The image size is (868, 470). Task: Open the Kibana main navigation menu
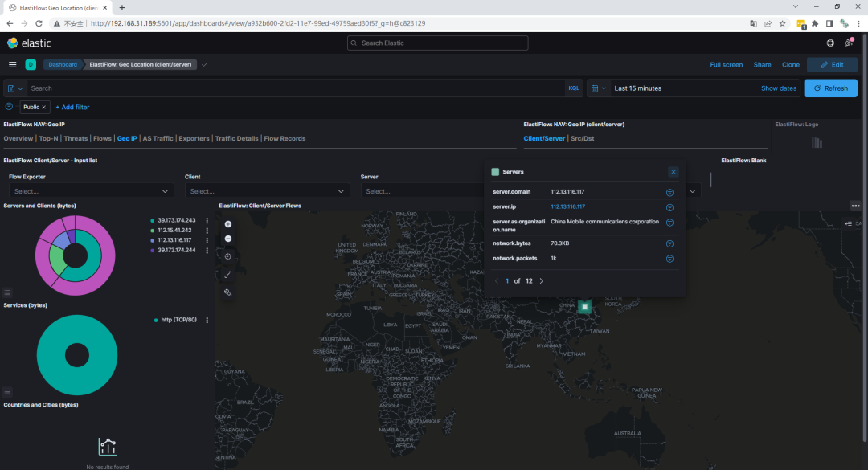tap(12, 64)
